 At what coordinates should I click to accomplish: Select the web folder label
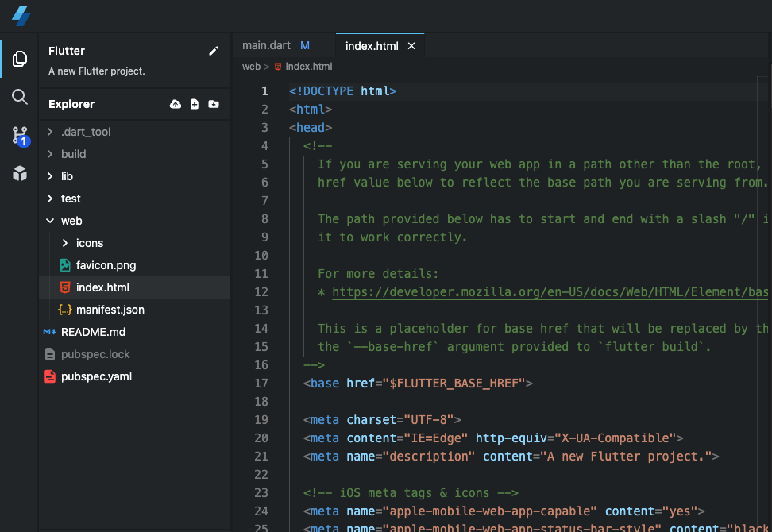click(71, 221)
